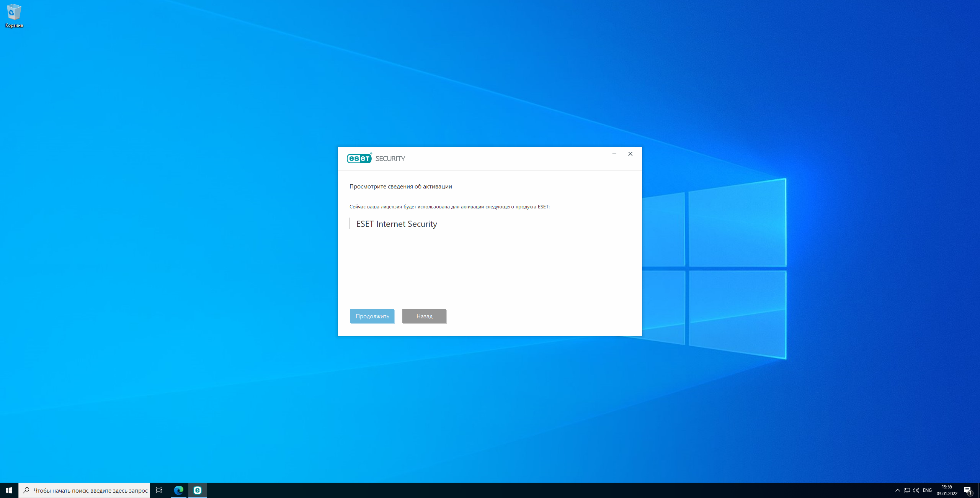Image resolution: width=980 pixels, height=498 pixels.
Task: Select the ESET Internet Security product text
Action: point(397,224)
